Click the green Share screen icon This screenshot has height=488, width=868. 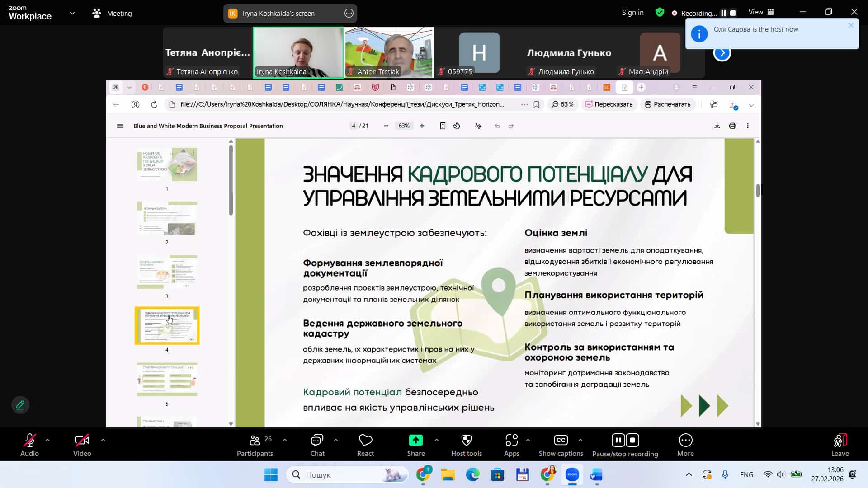pyautogui.click(x=415, y=440)
